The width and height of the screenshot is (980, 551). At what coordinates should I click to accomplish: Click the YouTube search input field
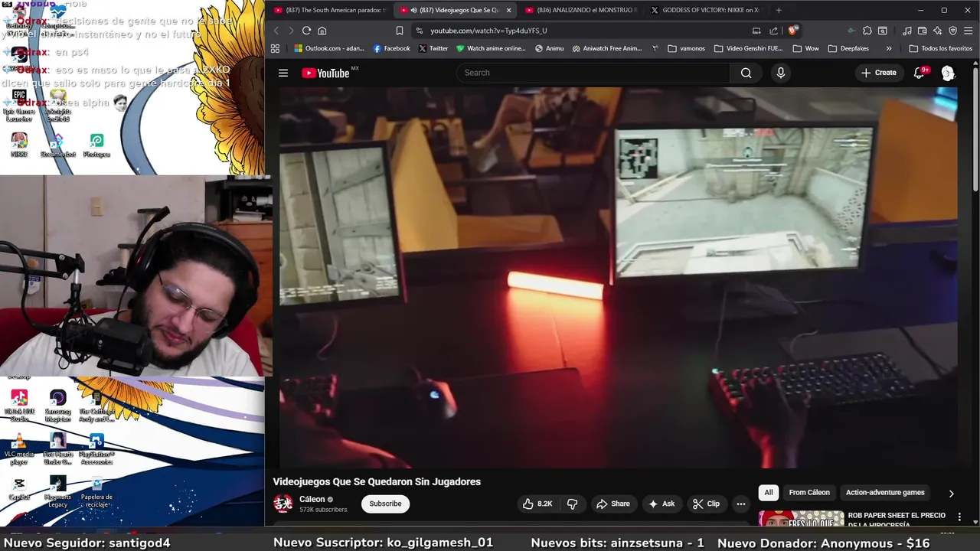click(593, 73)
